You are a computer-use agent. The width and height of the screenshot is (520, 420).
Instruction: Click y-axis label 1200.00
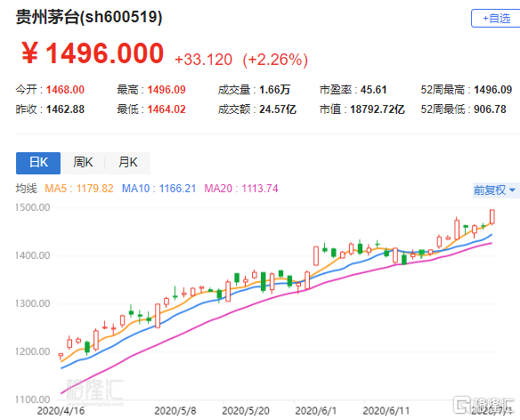[32, 351]
